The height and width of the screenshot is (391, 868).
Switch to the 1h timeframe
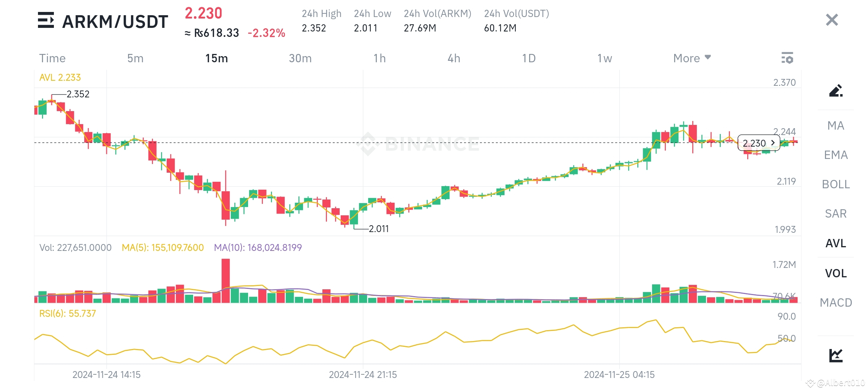380,58
